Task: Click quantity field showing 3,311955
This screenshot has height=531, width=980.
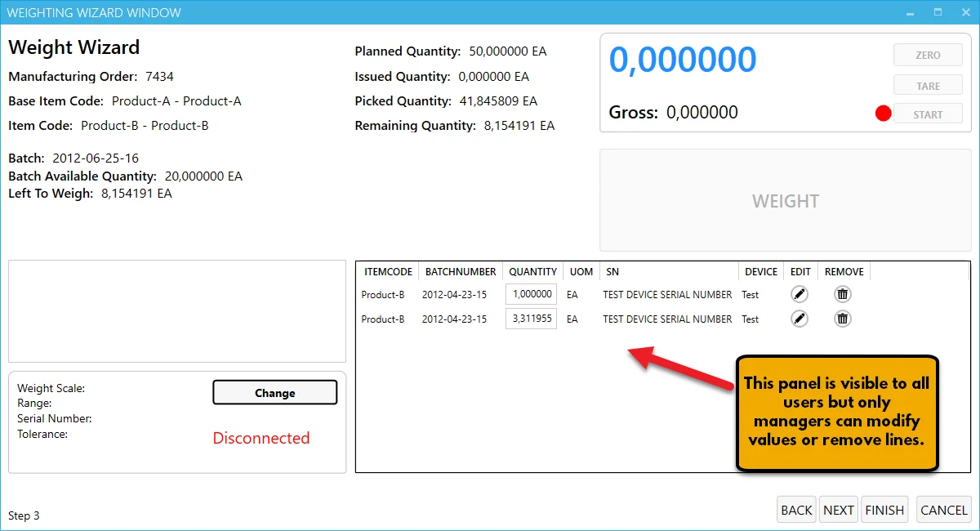Action: click(531, 319)
